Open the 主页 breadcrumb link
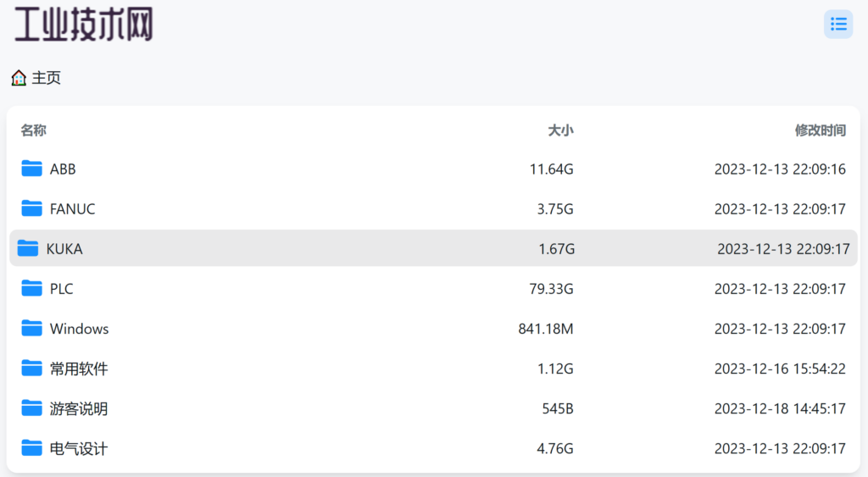Screen dimensions: 868x477 [x=46, y=78]
